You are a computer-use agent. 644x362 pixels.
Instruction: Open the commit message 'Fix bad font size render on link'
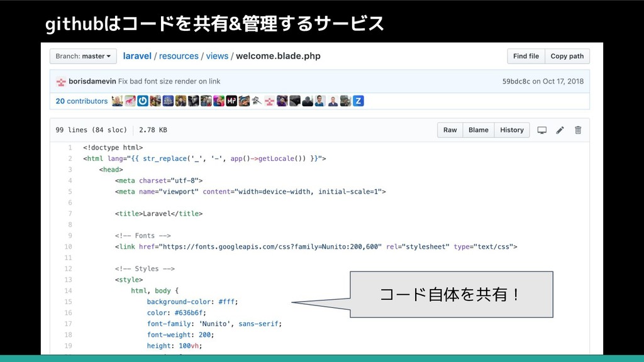point(169,81)
